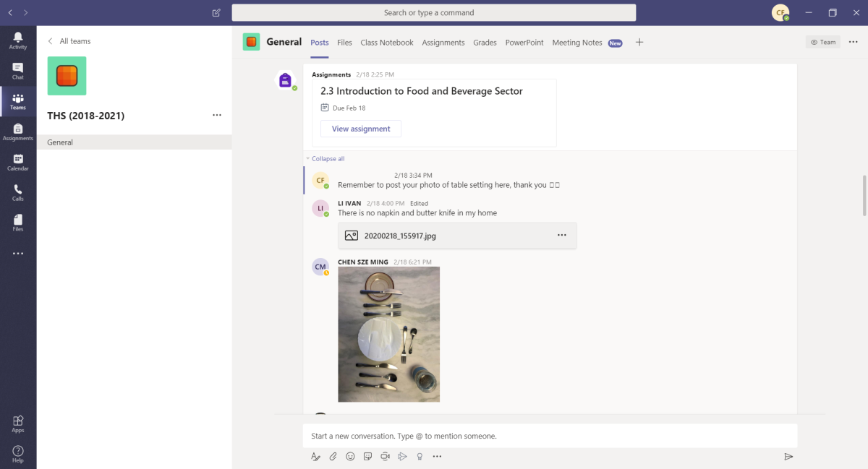
Task: Attach a file using the paperclip icon
Action: tap(333, 456)
